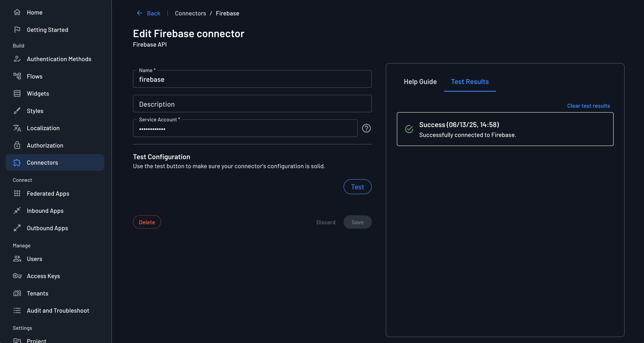Switch to the Help Guide tab
This screenshot has width=644, height=343.
tap(420, 82)
